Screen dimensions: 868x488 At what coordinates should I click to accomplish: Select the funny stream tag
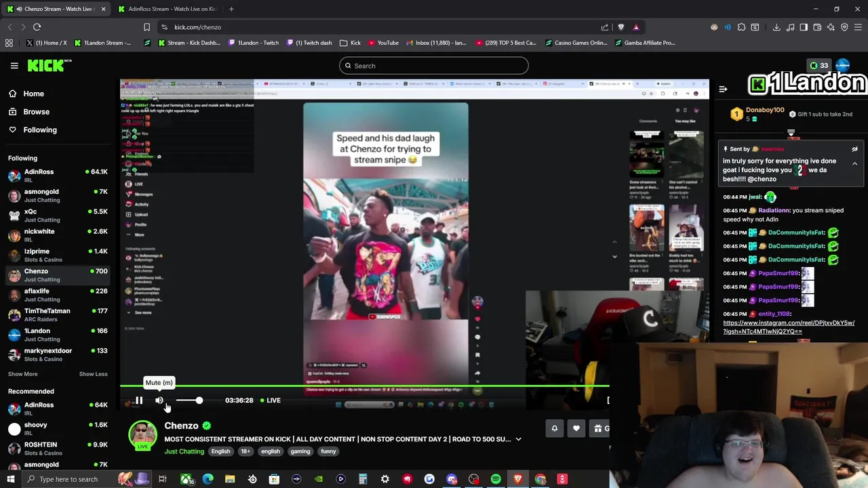[x=328, y=451]
